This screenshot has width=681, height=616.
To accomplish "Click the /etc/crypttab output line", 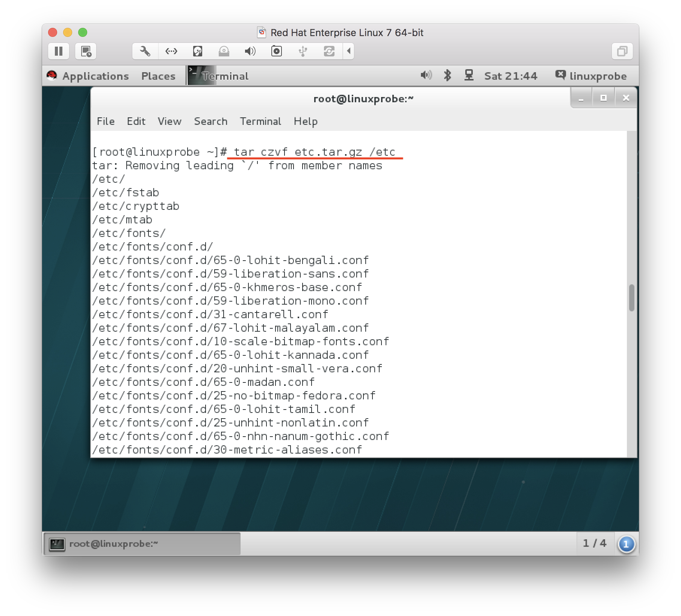I will click(x=136, y=206).
